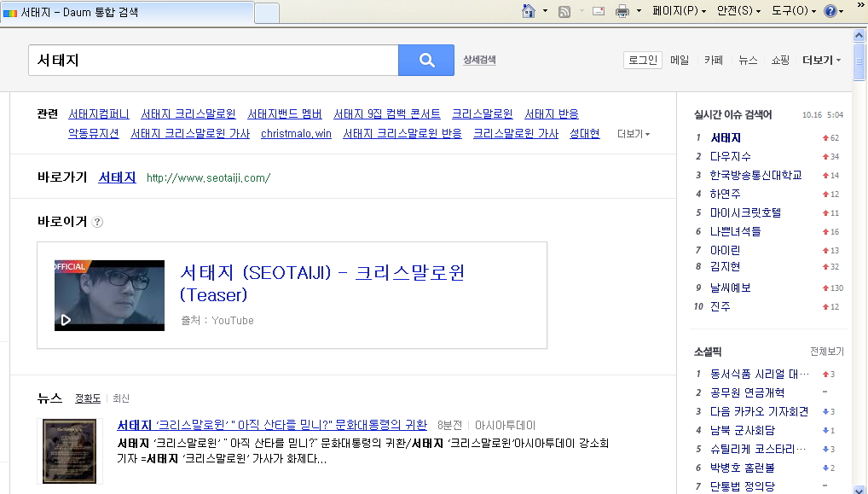Click trending keyword 날씨예보

point(730,288)
